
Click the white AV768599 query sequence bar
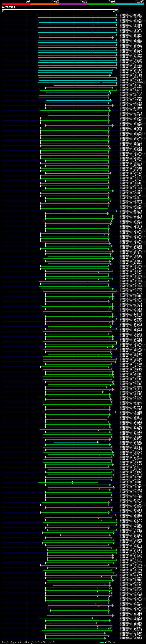click(60, 10)
